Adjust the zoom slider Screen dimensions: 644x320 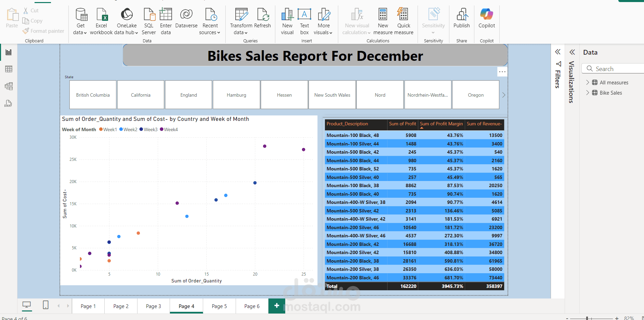(x=587, y=318)
